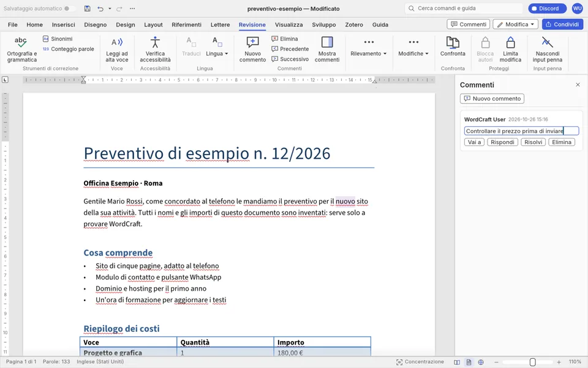
Task: Open Sinonimi thesaurus
Action: tap(58, 39)
